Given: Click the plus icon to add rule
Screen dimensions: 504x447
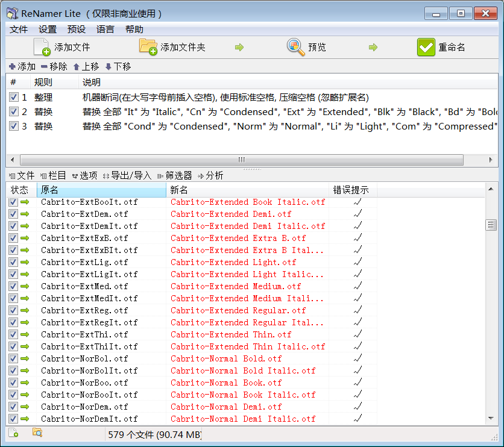Looking at the screenshot, I should coord(12,67).
